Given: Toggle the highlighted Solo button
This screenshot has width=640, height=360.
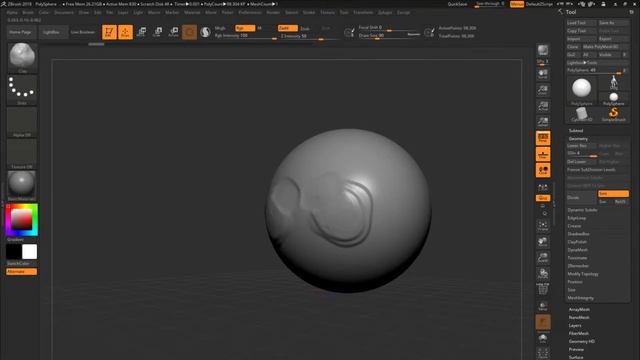Looking at the screenshot, I should tap(543, 322).
